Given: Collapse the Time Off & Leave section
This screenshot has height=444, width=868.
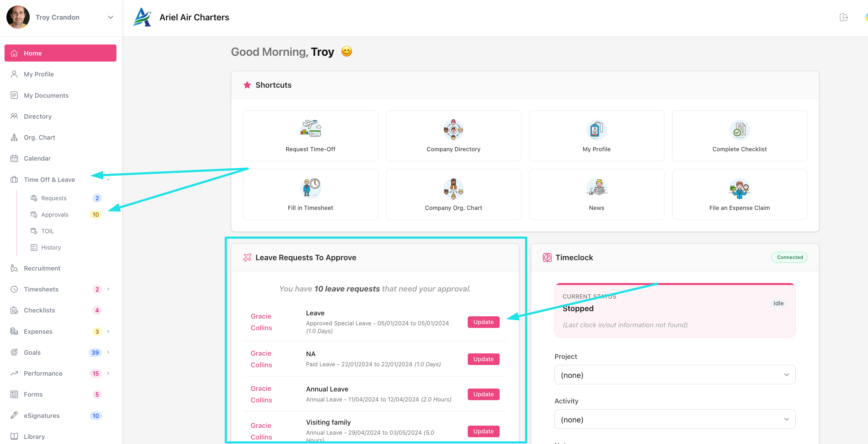Looking at the screenshot, I should pyautogui.click(x=108, y=180).
